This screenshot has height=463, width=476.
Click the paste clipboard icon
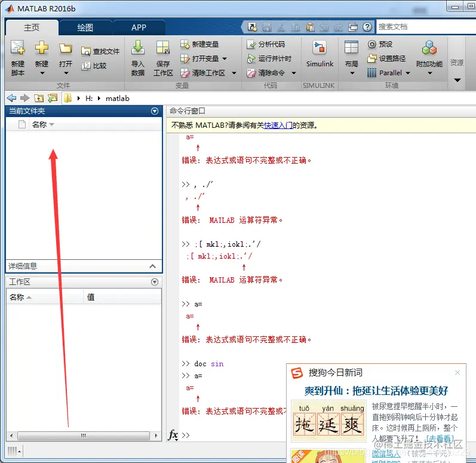click(x=310, y=27)
